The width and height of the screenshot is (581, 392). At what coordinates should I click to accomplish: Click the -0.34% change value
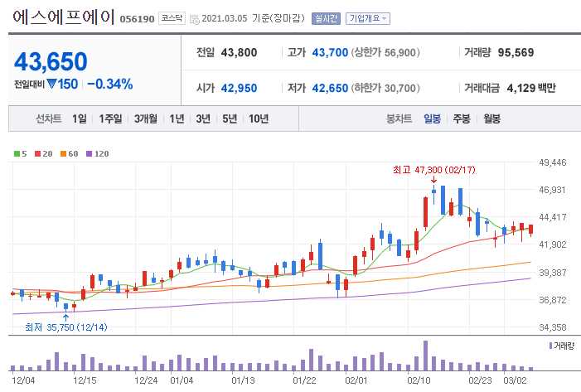tap(109, 84)
